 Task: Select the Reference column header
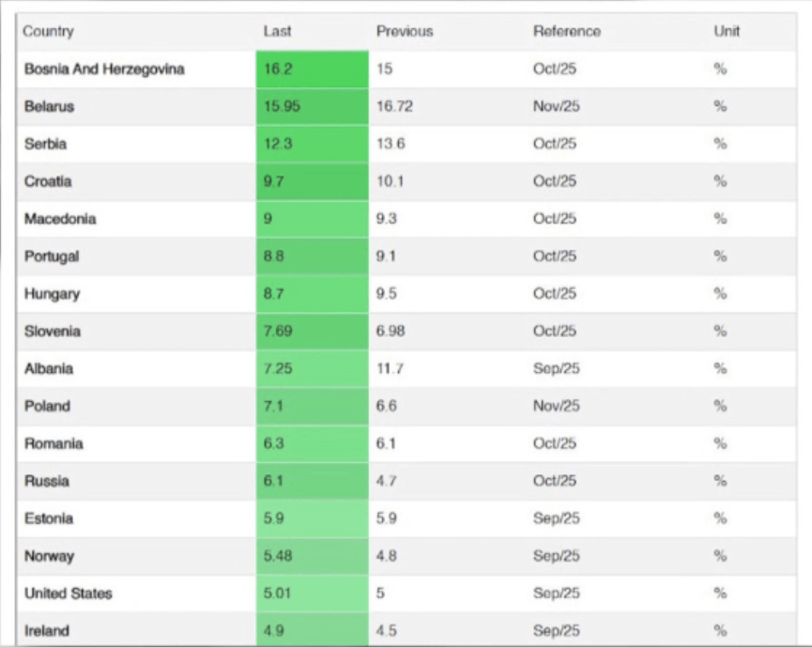tap(567, 32)
